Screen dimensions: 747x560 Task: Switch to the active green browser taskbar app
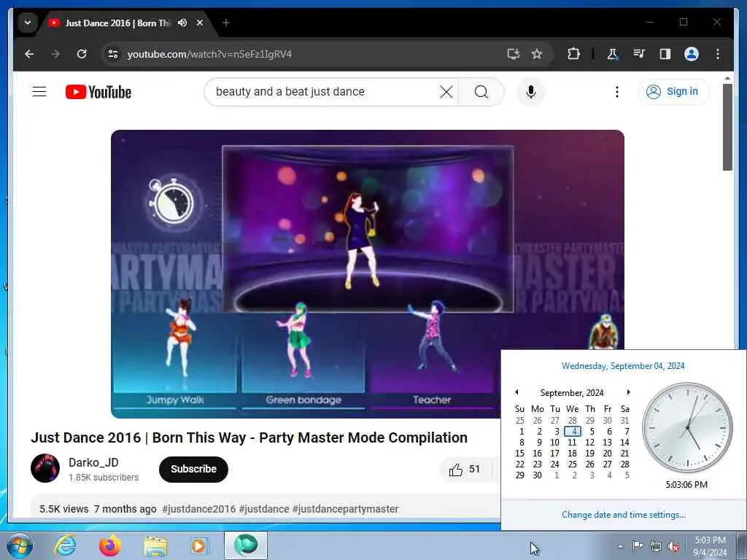(246, 545)
